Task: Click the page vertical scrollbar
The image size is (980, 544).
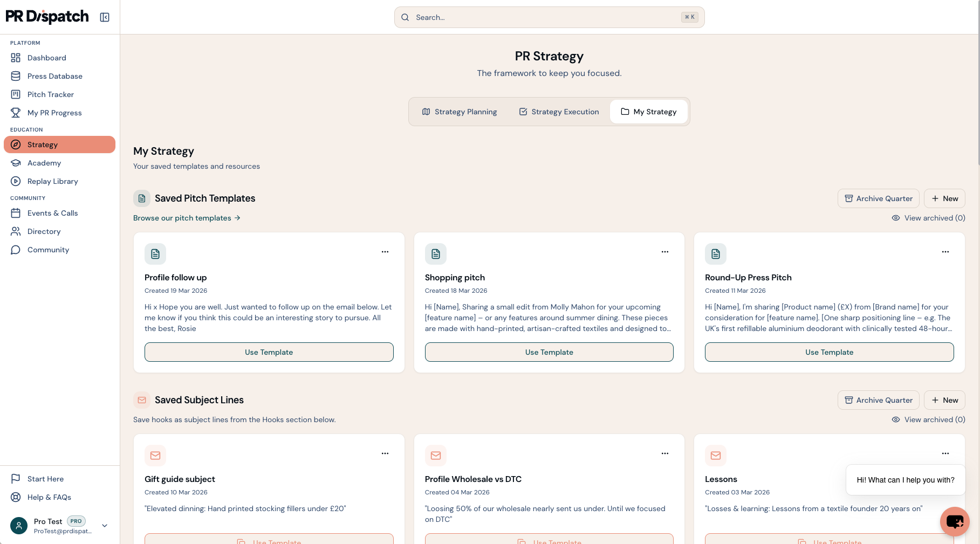Action: [x=978, y=83]
